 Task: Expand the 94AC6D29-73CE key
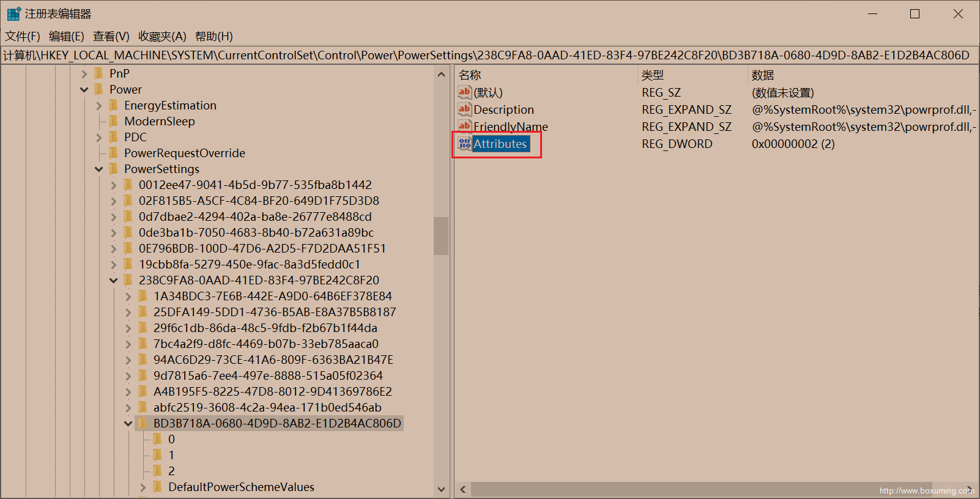[128, 360]
